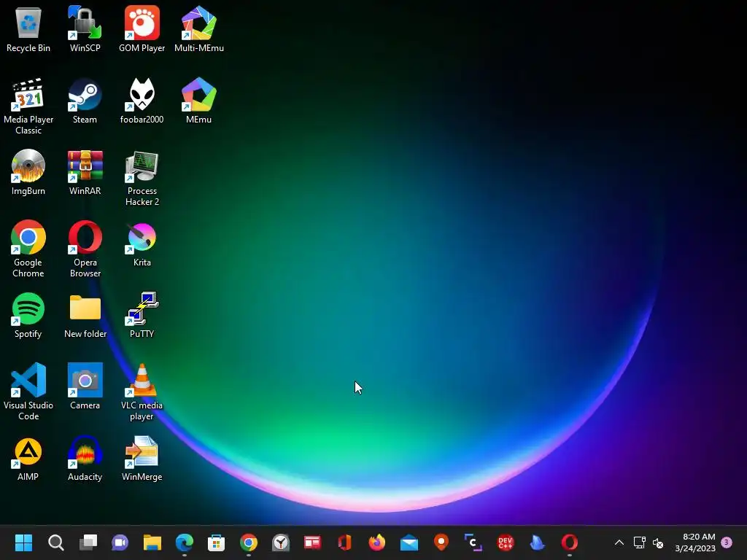
Task: Select the ImgBurn desktop shortcut
Action: 28,172
